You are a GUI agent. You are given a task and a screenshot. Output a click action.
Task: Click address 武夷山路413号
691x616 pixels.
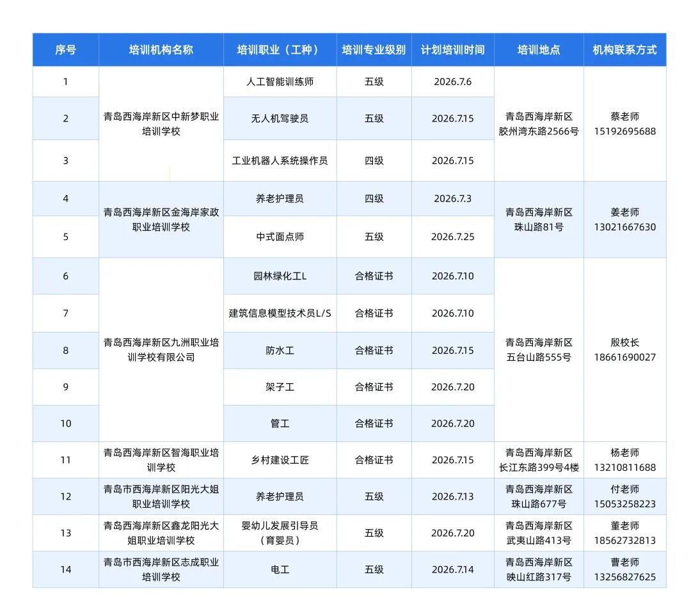coord(539,541)
